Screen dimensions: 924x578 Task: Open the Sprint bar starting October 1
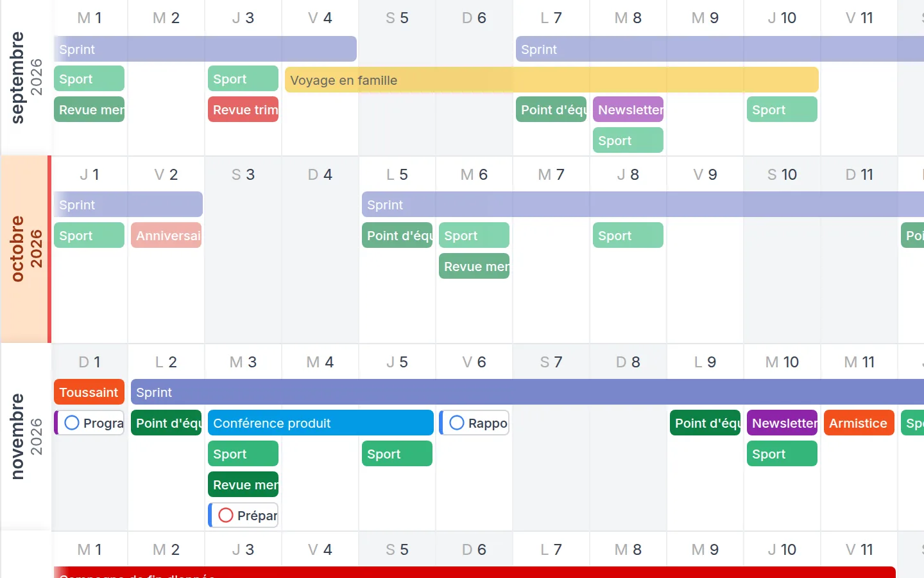tap(128, 204)
